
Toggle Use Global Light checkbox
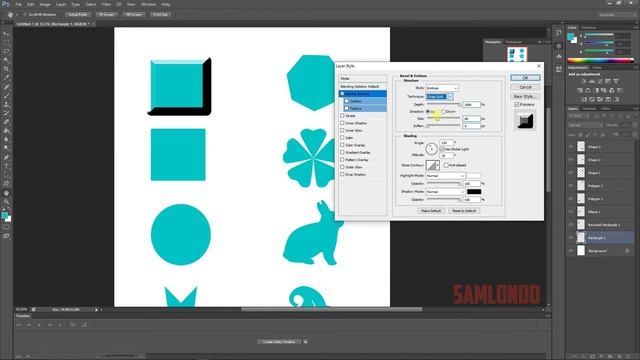(x=442, y=149)
